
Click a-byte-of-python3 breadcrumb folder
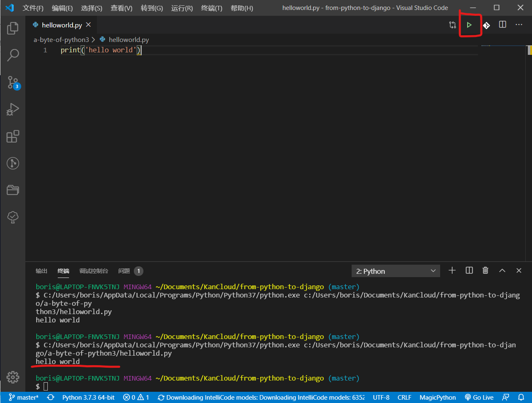61,39
